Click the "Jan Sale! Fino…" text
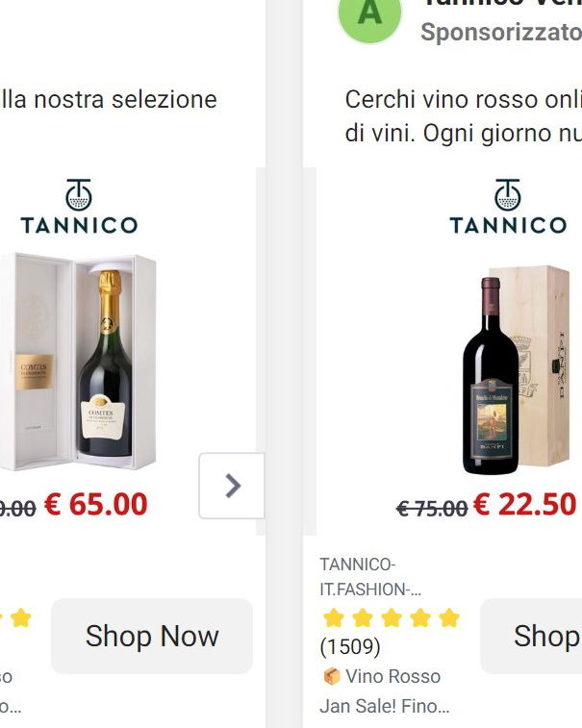Screen dimensions: 582x728 point(384,707)
